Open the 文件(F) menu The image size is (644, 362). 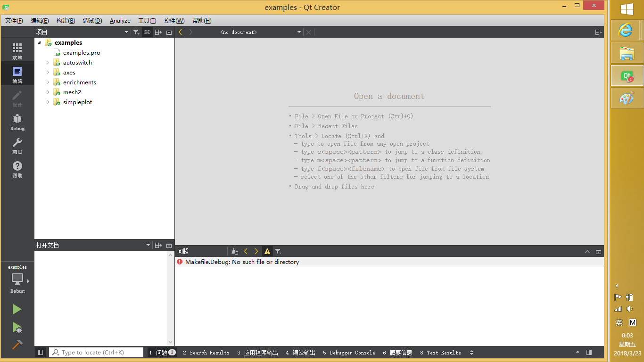pos(14,21)
